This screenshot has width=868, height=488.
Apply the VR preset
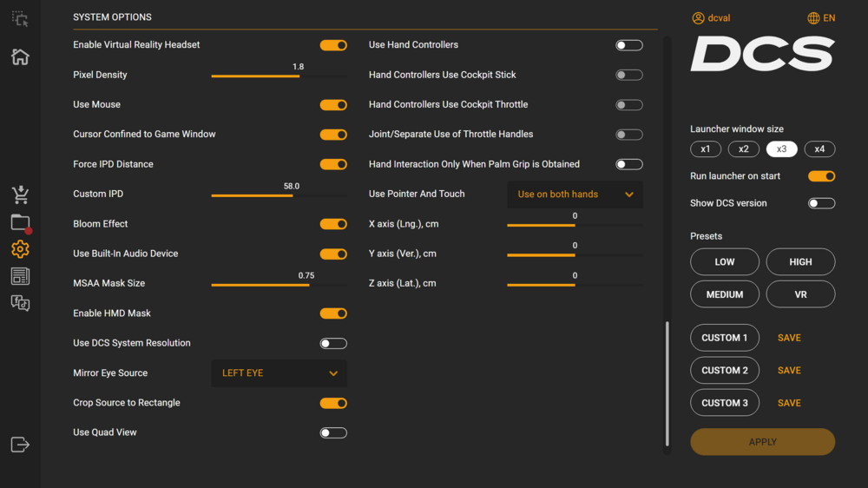pos(800,294)
